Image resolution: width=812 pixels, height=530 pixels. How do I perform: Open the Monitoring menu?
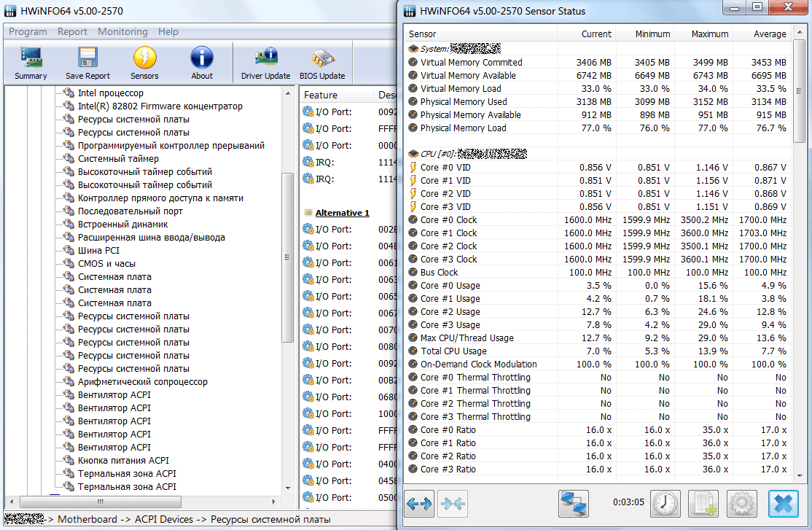[x=122, y=31]
